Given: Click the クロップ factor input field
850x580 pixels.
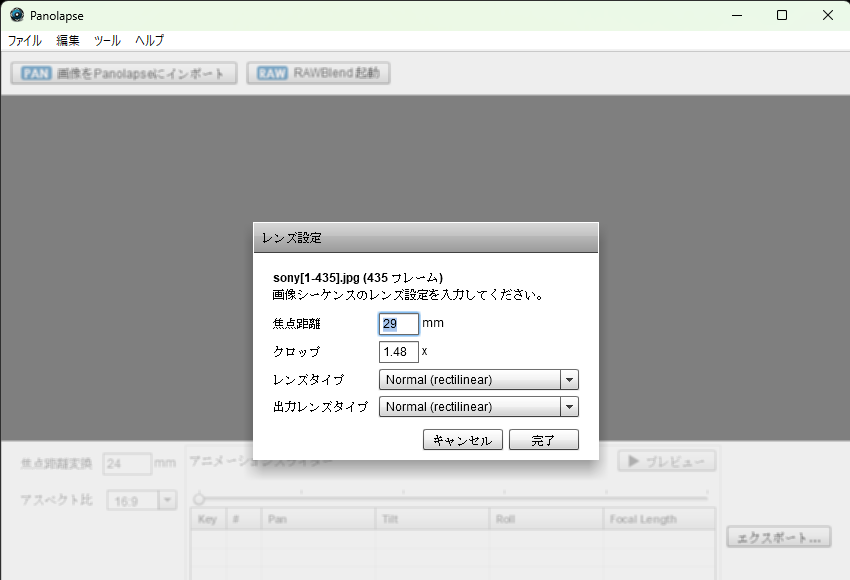Looking at the screenshot, I should pyautogui.click(x=398, y=352).
